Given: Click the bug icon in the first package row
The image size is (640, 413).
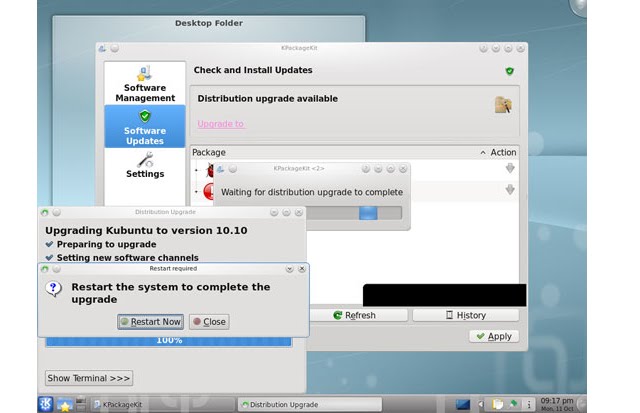Looking at the screenshot, I should coord(210,169).
